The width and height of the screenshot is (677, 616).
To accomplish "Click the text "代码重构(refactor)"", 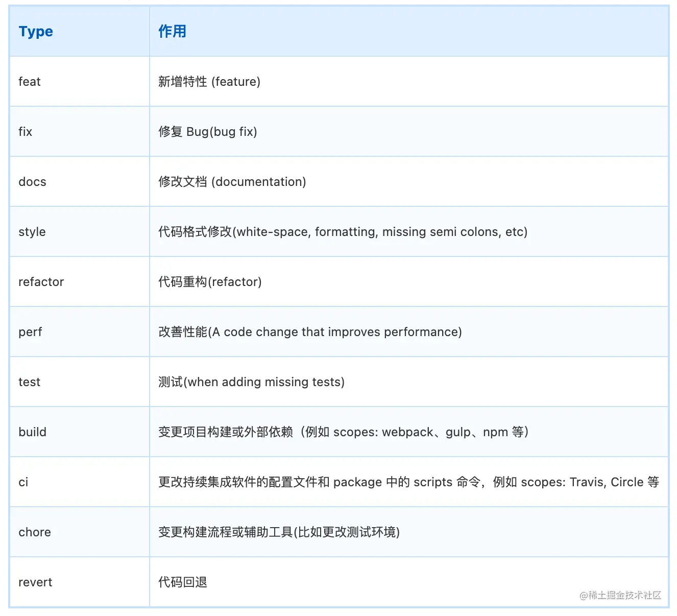I will pos(210,282).
